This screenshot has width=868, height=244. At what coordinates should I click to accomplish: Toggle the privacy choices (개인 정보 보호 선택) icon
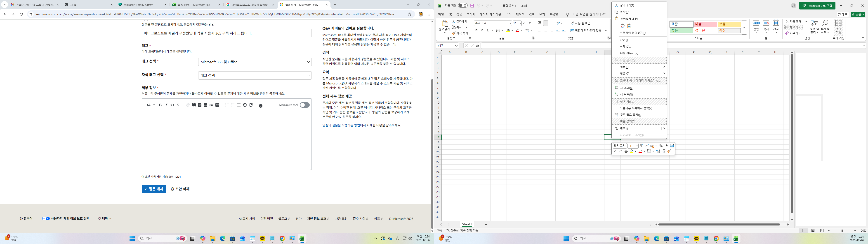pyautogui.click(x=46, y=218)
